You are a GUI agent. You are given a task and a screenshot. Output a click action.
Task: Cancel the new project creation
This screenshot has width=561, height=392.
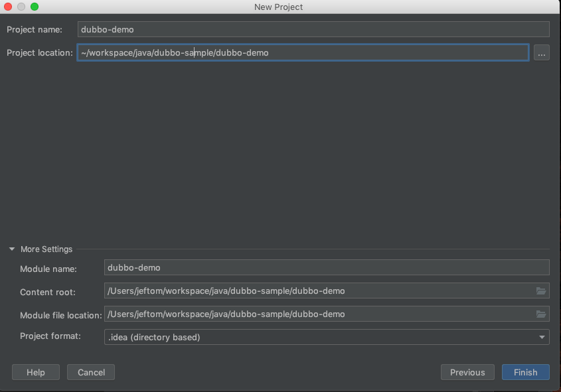[91, 372]
